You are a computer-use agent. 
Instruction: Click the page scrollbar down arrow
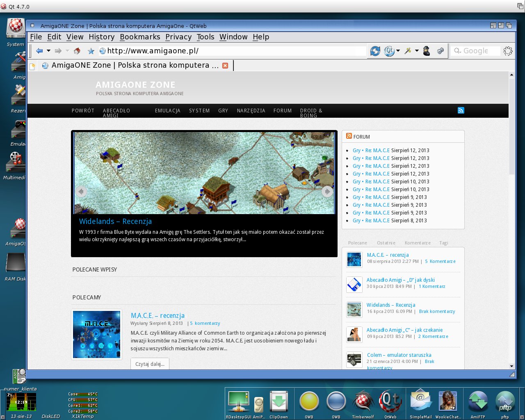511,366
